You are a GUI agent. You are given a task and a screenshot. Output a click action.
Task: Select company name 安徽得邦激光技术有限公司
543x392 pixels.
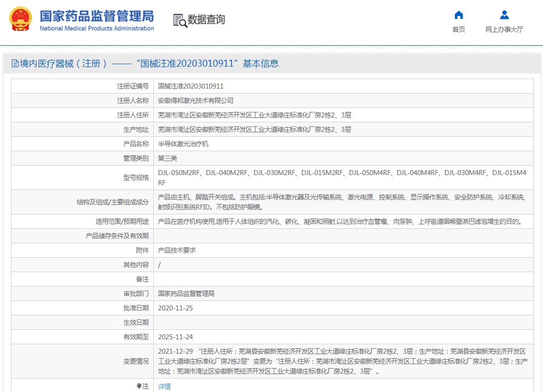tap(196, 100)
